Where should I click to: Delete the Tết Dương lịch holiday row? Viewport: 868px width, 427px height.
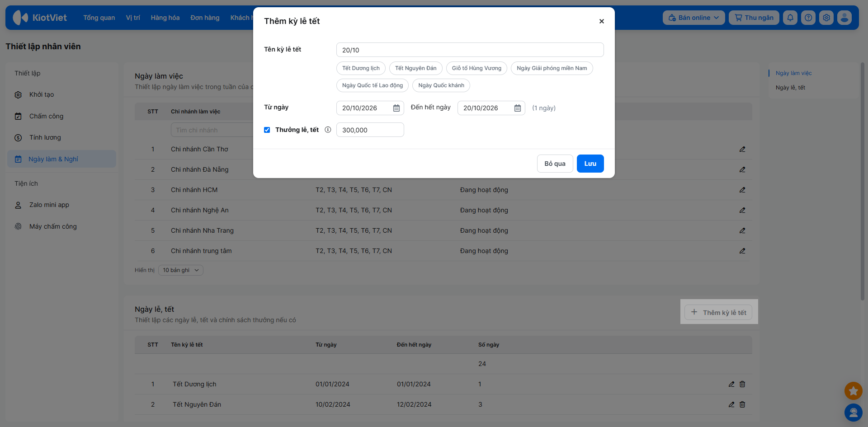coord(742,384)
